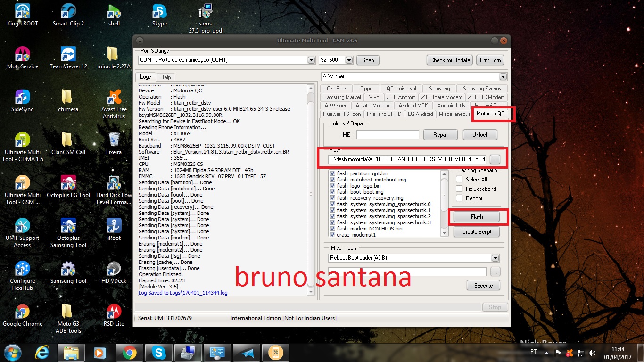Click the IMEI input field

[388, 135]
